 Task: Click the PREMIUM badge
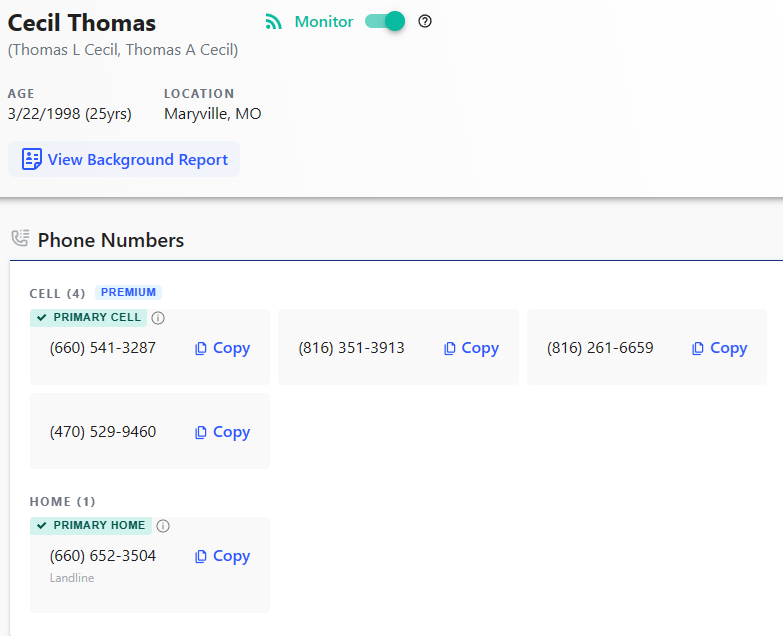point(128,293)
